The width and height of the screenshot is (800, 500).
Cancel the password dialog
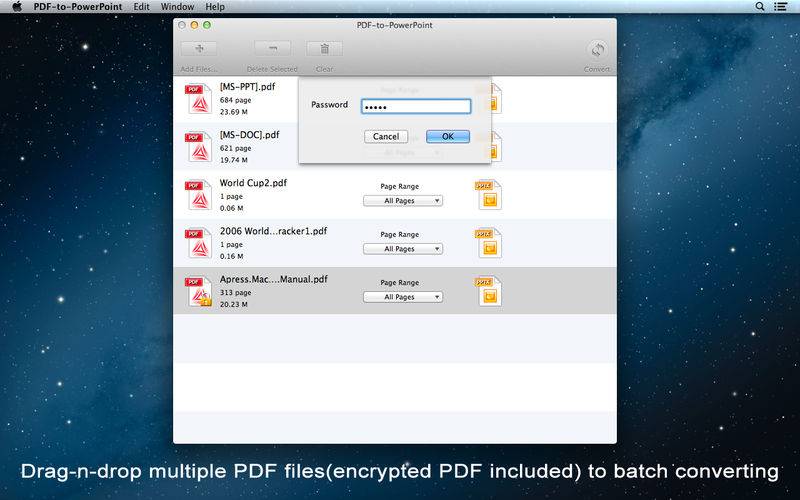[386, 136]
